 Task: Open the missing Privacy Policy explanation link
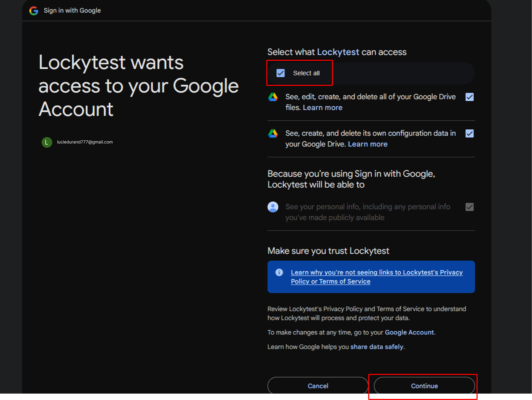point(376,277)
